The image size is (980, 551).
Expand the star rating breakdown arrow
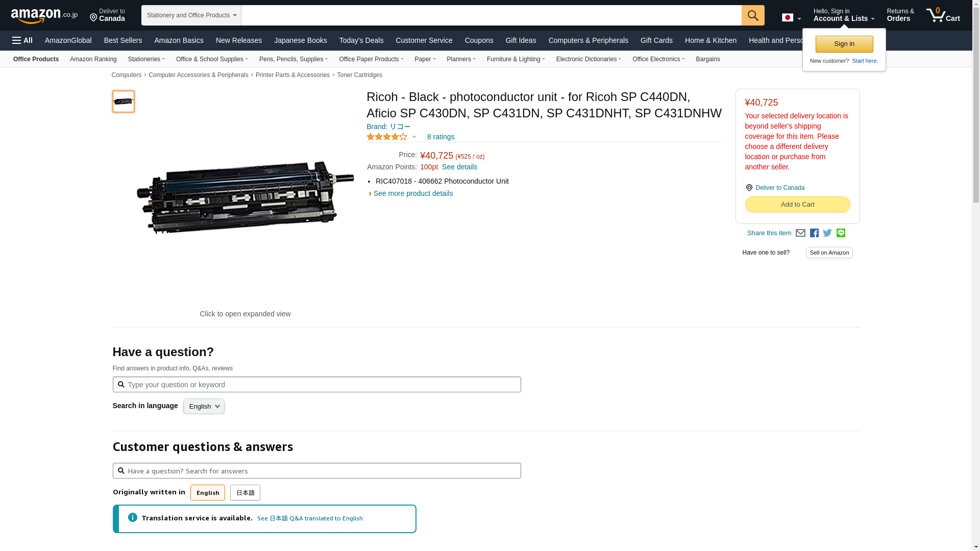[x=414, y=137]
